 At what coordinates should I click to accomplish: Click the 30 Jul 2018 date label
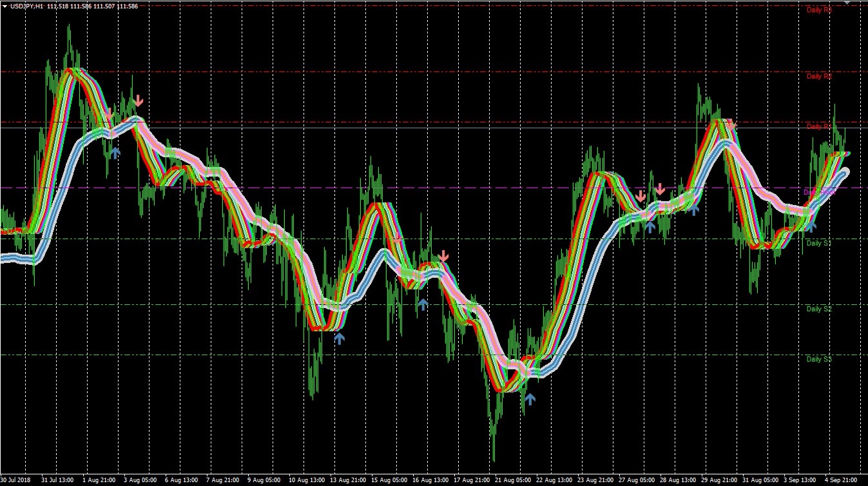15,480
